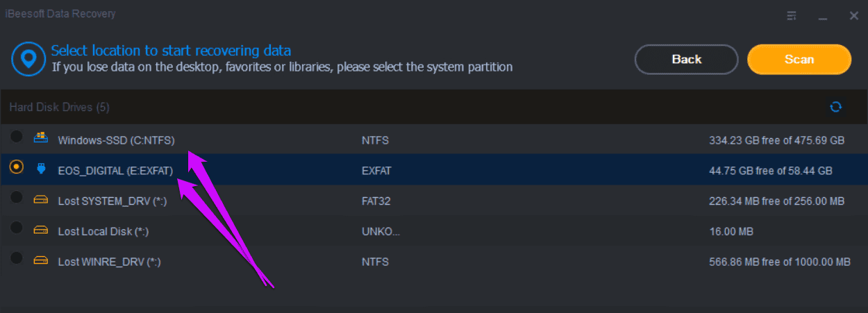Click the Scan button
This screenshot has width=868, height=313.
pyautogui.click(x=799, y=60)
